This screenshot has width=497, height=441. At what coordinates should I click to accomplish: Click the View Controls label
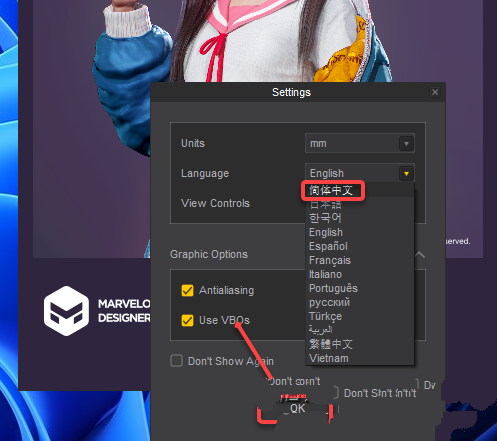pos(215,203)
